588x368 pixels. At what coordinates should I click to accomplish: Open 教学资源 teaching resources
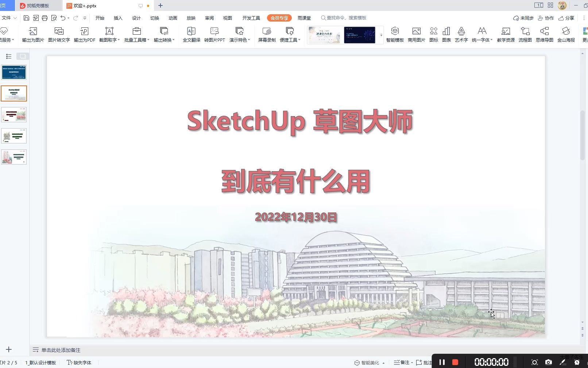[x=506, y=35]
